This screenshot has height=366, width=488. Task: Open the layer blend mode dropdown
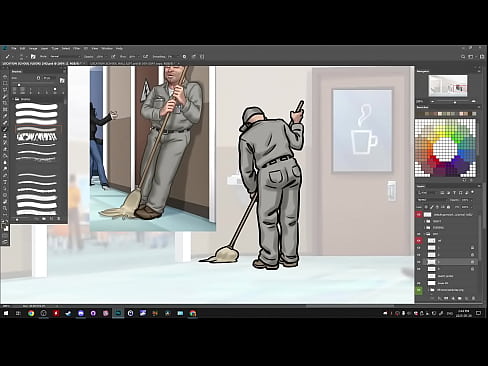[432, 200]
